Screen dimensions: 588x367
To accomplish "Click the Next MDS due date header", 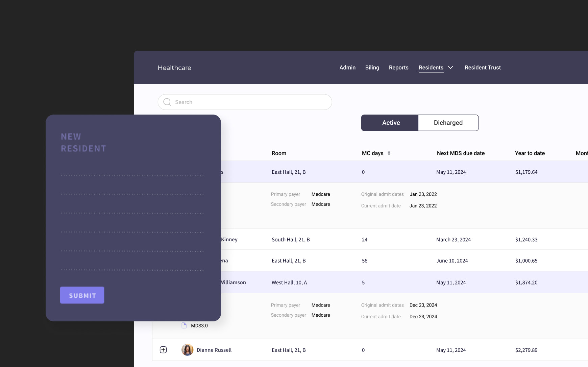I will pyautogui.click(x=461, y=153).
